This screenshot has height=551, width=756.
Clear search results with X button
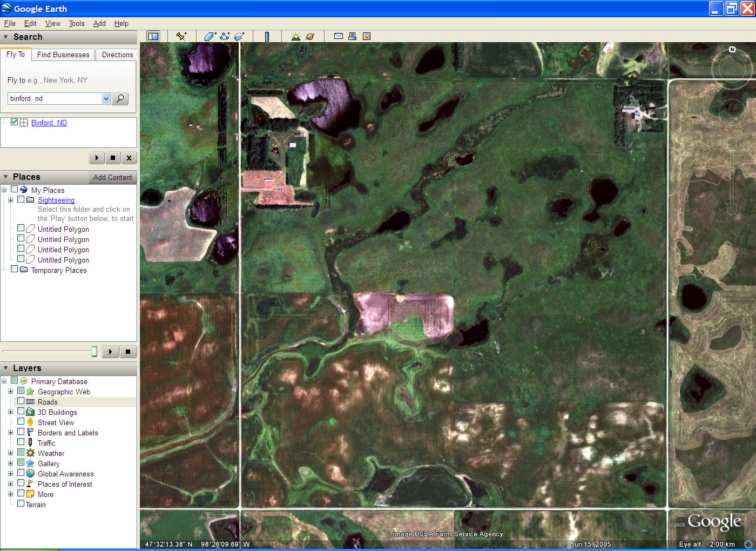[129, 158]
